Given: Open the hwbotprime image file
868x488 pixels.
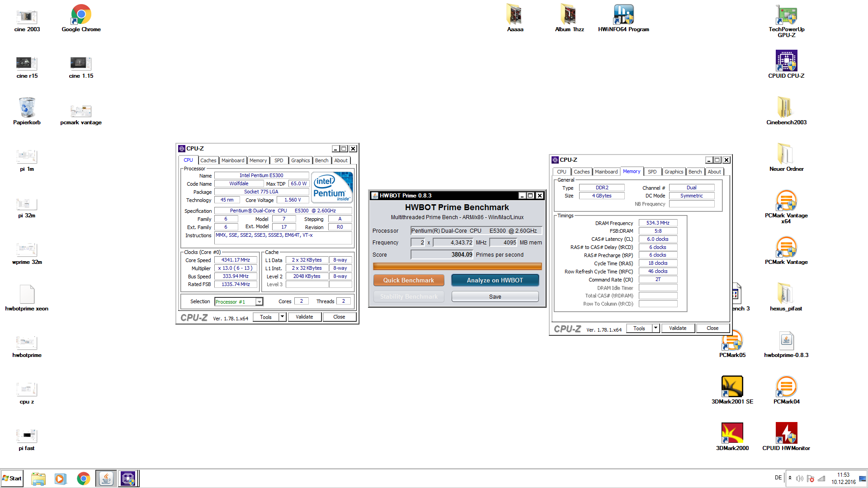Looking at the screenshot, I should 27,347.
